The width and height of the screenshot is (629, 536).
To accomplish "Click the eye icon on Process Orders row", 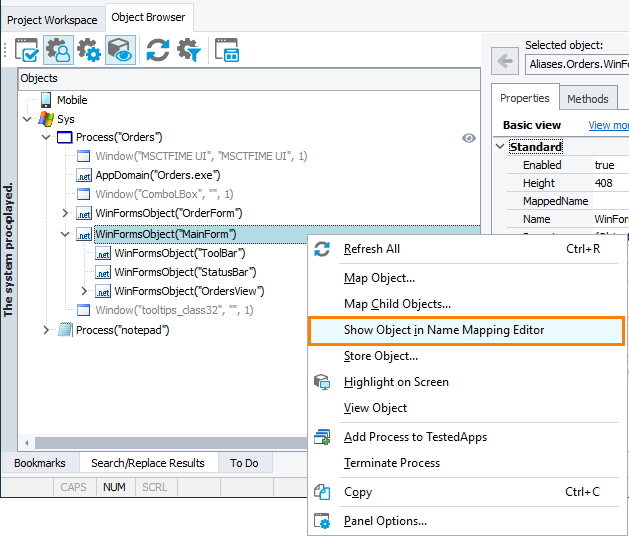I will tap(469, 138).
